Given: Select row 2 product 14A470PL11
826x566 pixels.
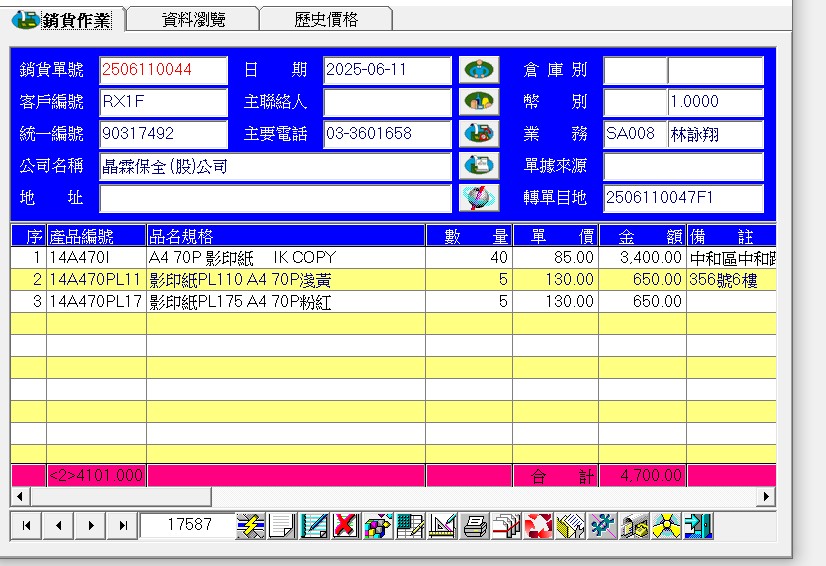Looking at the screenshot, I should click(96, 280).
